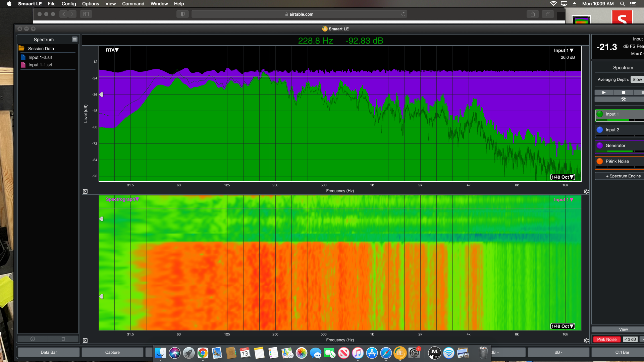Open the 1/48 Oct banding dropdown in RTA

click(x=562, y=177)
